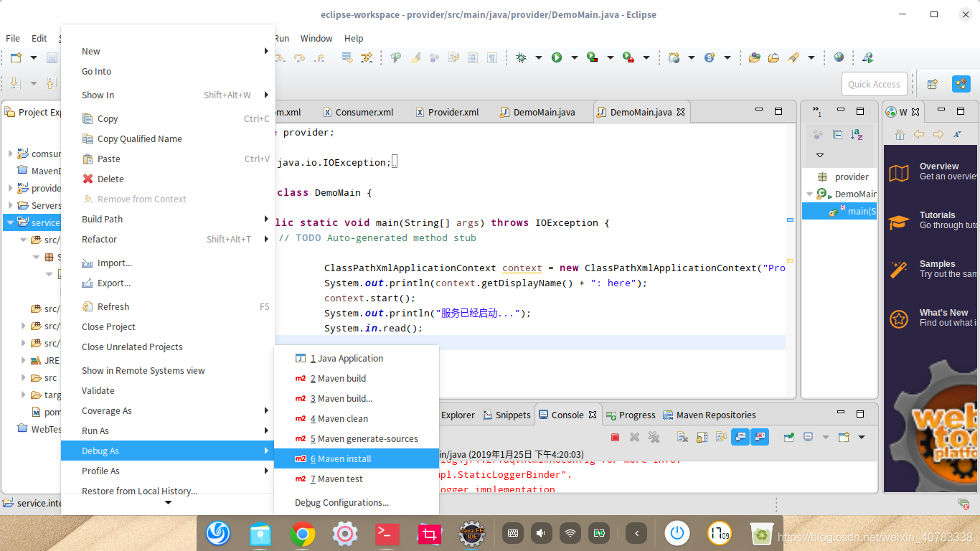Click Debug Configurations... entry
This screenshot has width=980, height=551.
(x=357, y=502)
